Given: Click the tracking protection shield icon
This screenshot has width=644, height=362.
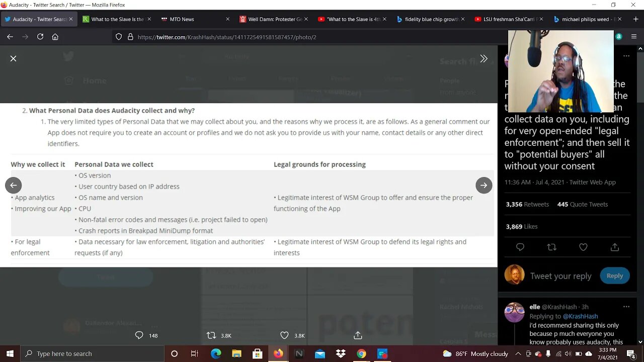Looking at the screenshot, I should tap(119, 37).
